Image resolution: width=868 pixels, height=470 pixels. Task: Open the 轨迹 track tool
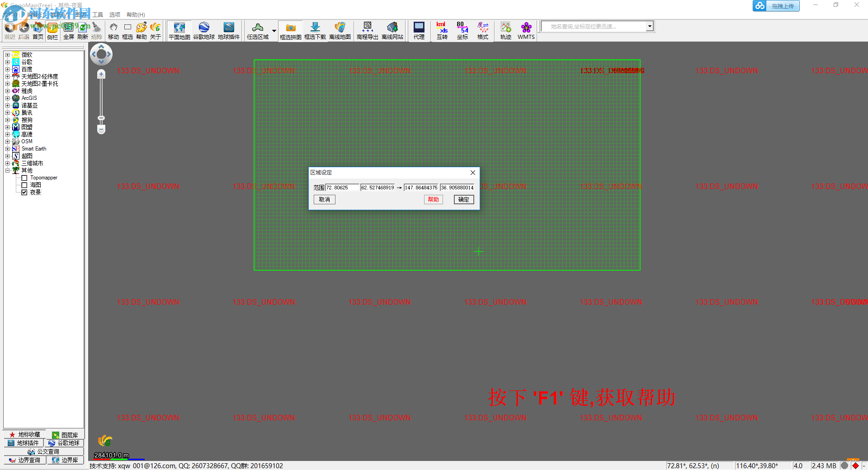point(506,31)
